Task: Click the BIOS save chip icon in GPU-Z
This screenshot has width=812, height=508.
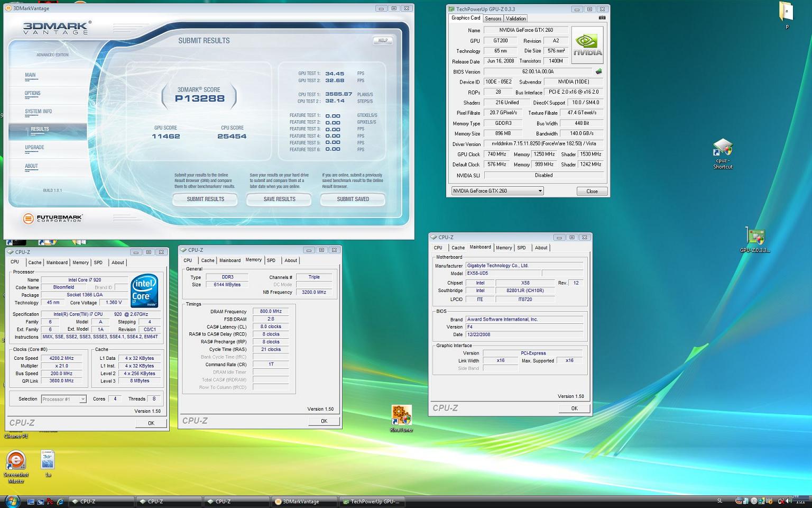Action: pyautogui.click(x=598, y=71)
